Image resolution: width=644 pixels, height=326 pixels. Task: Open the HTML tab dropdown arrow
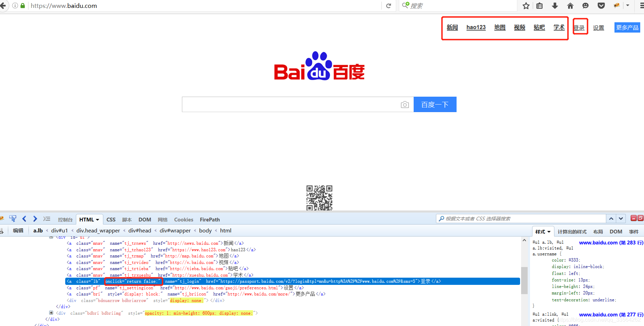coord(97,220)
